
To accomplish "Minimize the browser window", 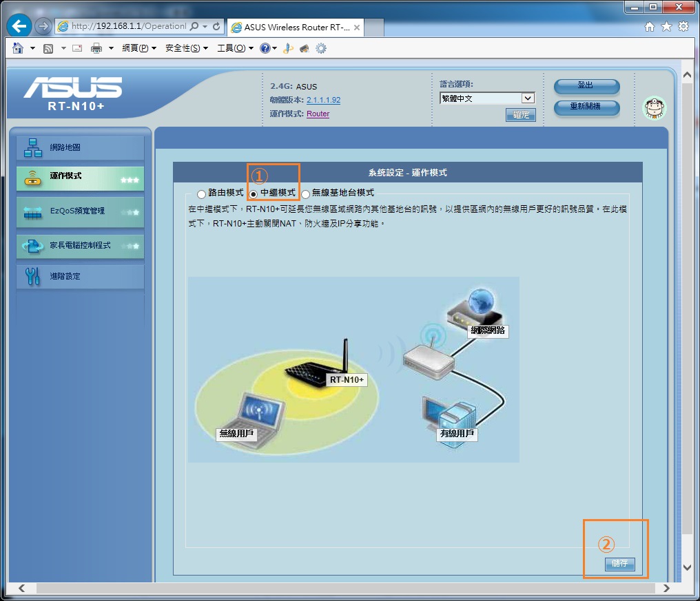I will pyautogui.click(x=634, y=7).
